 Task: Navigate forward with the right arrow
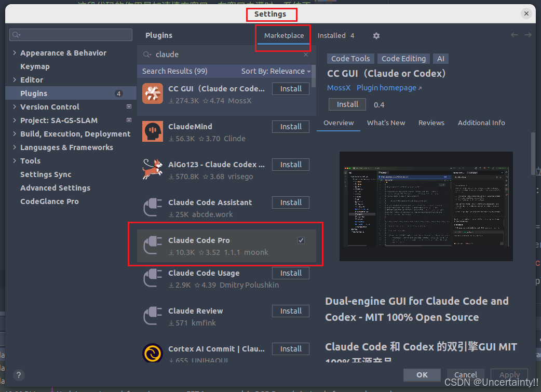[528, 35]
